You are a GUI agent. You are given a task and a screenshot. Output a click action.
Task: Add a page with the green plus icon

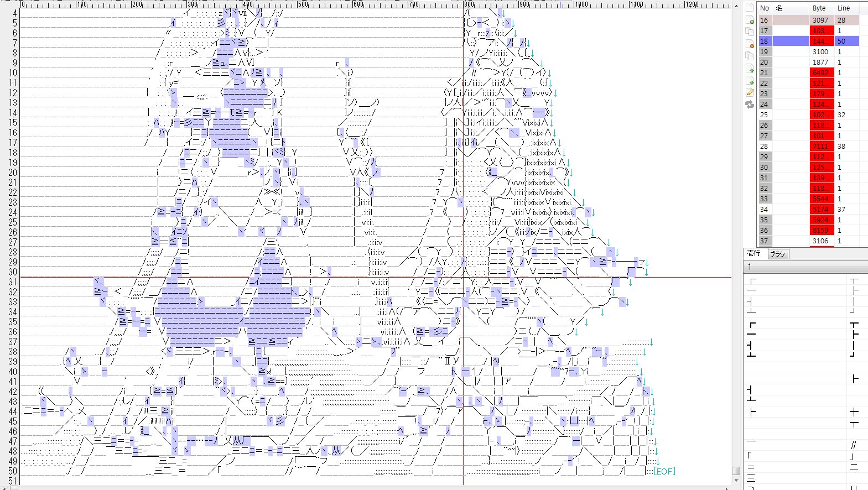pos(750,19)
